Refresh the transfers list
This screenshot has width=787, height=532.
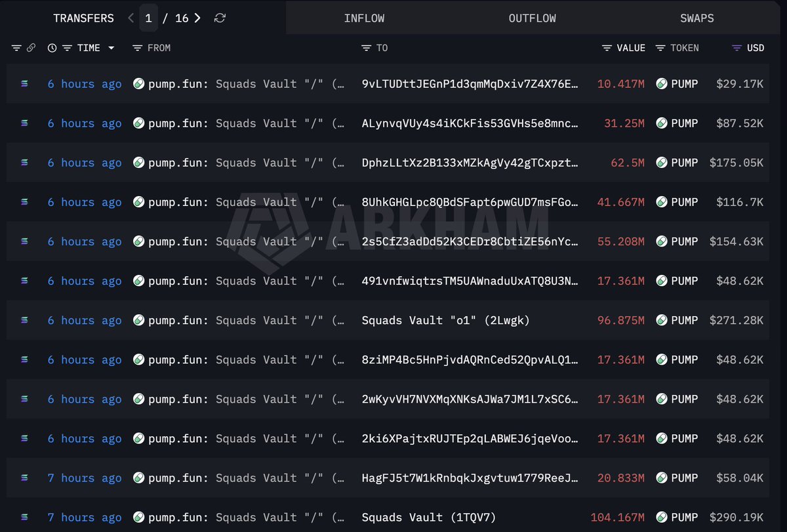[x=220, y=18]
